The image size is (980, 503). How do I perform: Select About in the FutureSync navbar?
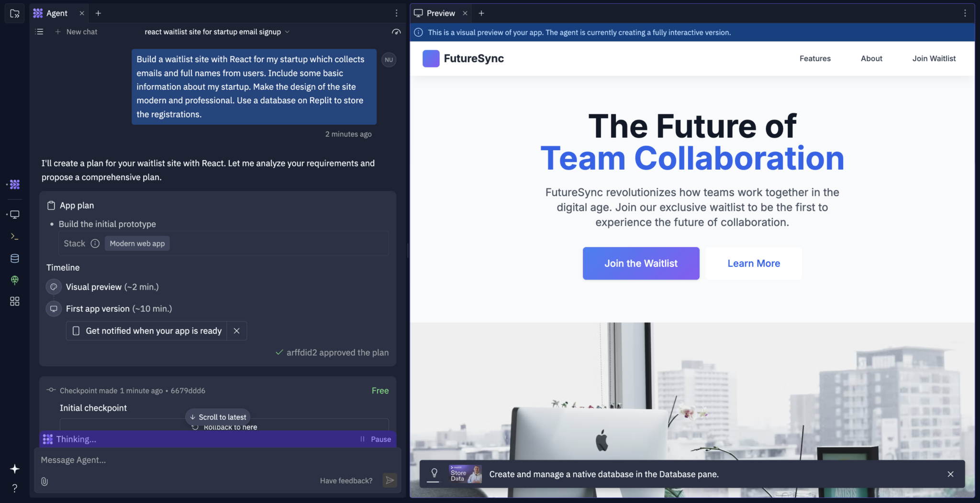[x=871, y=58]
